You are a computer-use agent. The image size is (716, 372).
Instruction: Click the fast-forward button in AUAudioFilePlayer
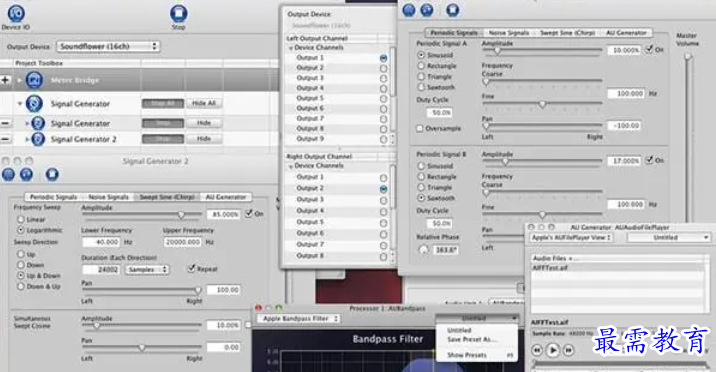click(x=569, y=351)
